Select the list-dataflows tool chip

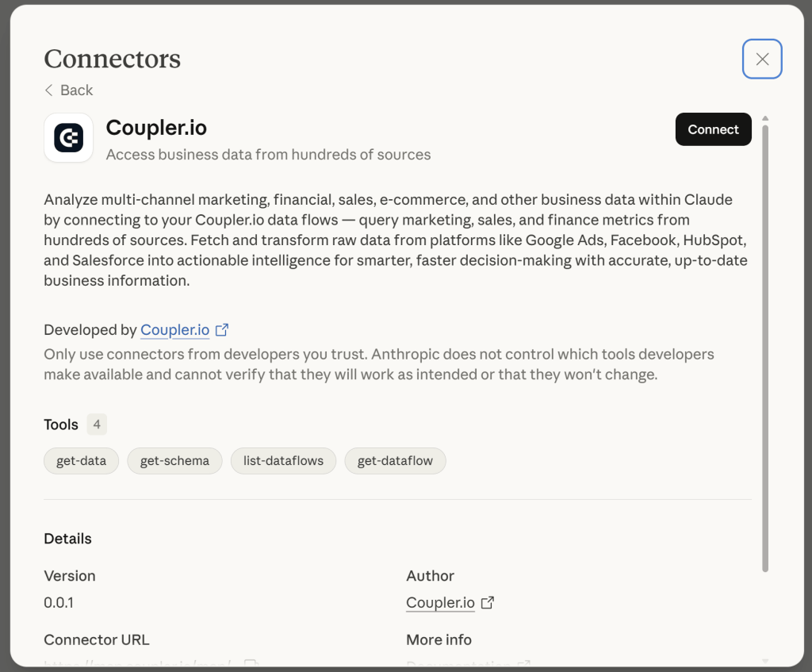(283, 460)
